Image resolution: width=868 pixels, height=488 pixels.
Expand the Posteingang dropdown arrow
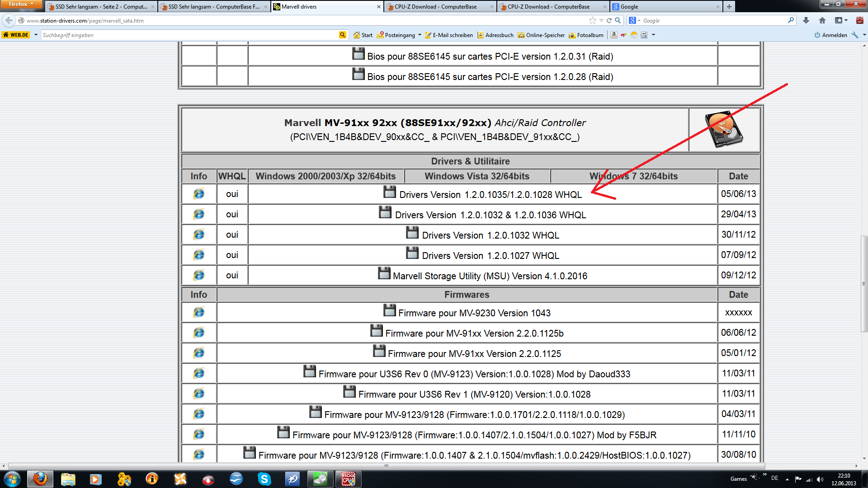point(420,35)
